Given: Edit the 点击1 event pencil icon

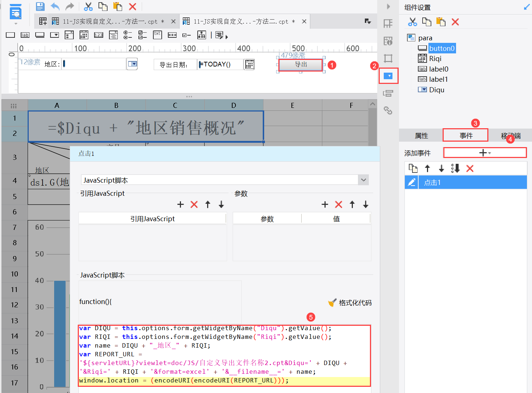Looking at the screenshot, I should click(412, 182).
